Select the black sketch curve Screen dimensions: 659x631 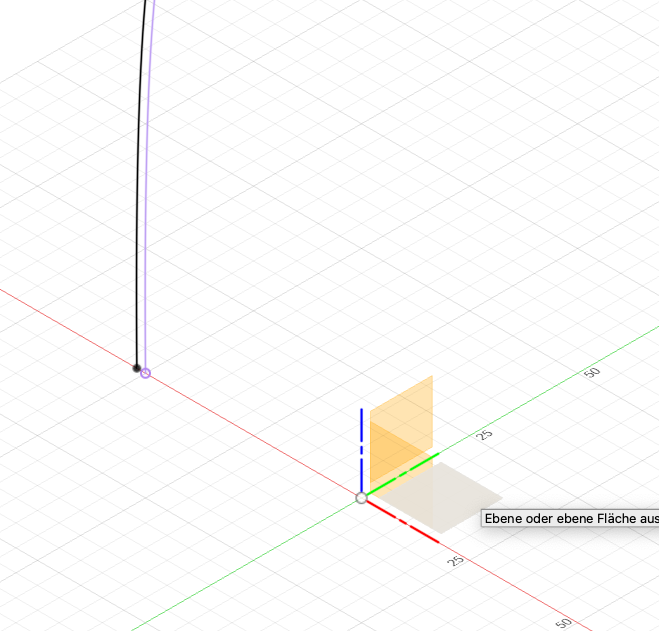[x=141, y=200]
